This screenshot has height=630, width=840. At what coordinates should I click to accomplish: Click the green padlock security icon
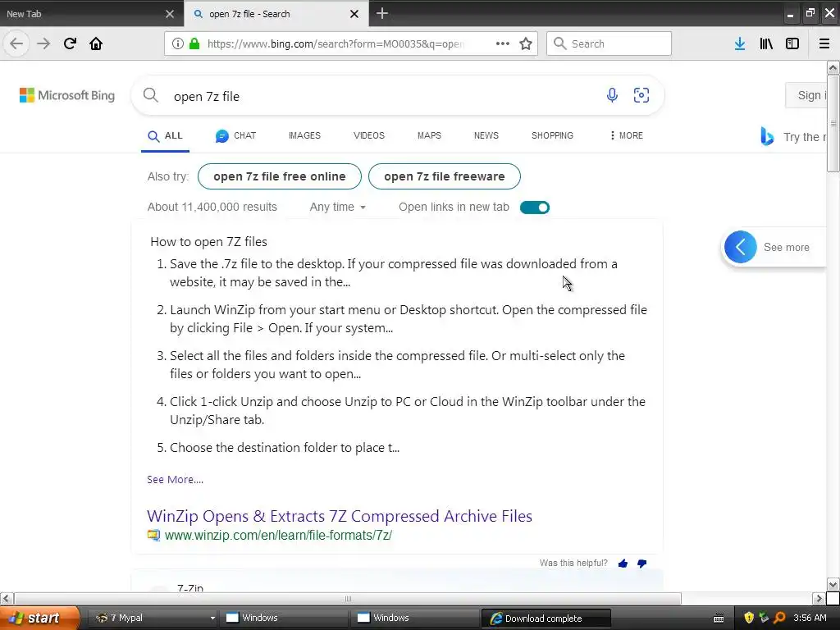(195, 43)
